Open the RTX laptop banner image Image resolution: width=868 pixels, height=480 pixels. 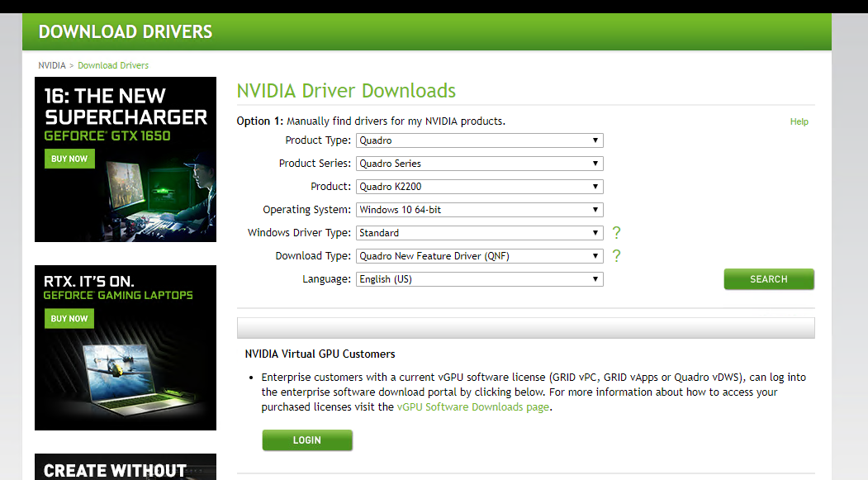126,348
